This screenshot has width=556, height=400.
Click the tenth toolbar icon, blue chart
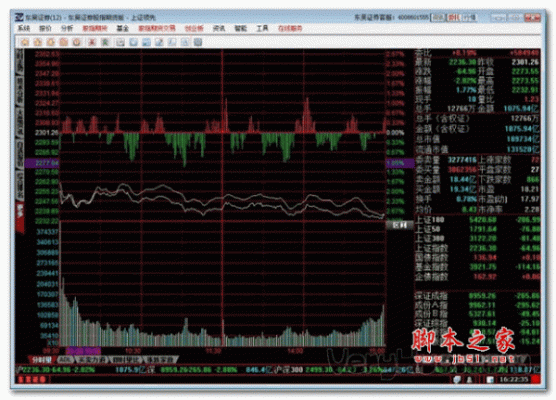(146, 42)
